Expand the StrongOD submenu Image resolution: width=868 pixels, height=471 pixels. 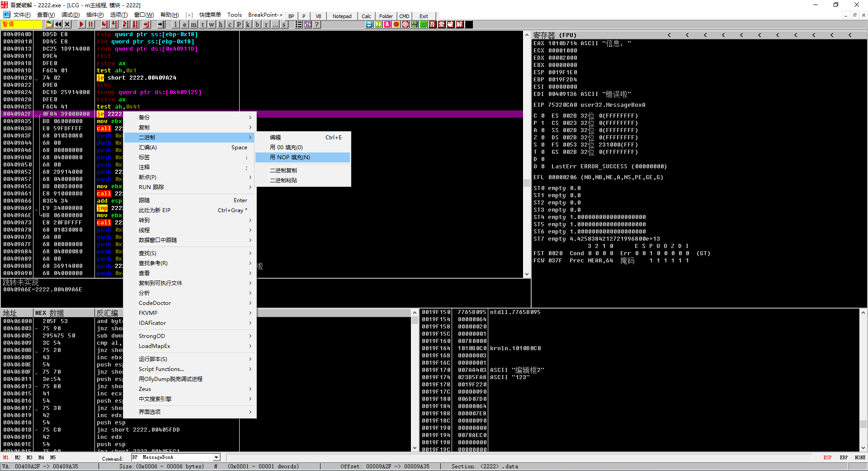pos(190,336)
